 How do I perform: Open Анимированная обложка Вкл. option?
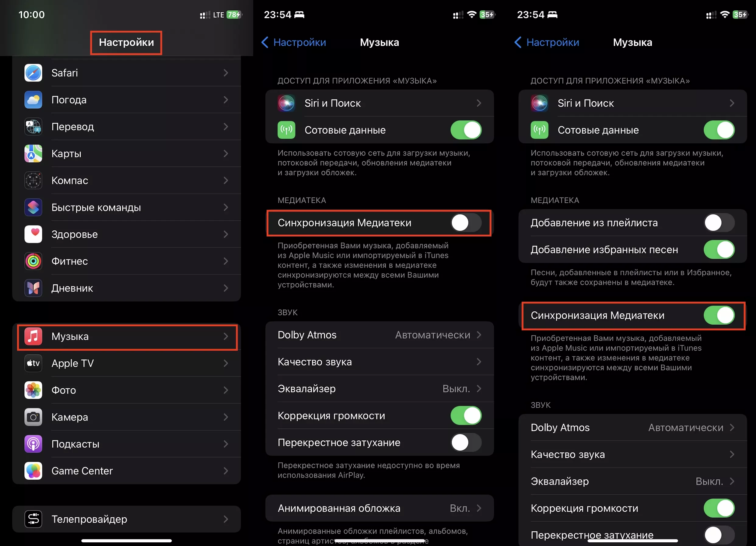tap(379, 508)
